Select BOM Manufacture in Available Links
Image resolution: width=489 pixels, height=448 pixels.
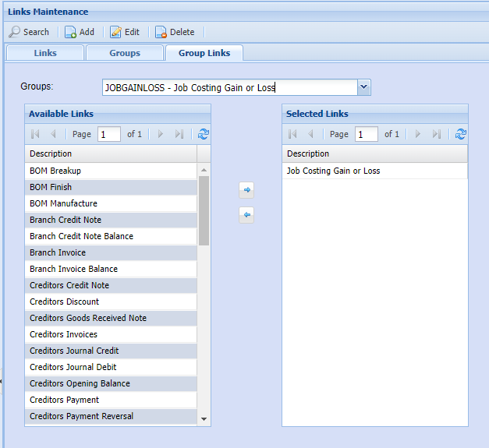tap(63, 203)
